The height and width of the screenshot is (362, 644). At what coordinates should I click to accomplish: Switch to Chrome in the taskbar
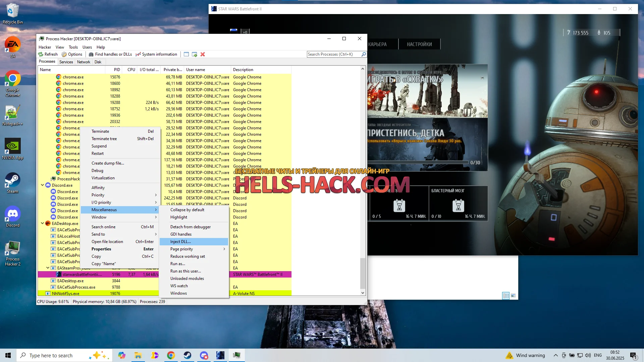click(x=171, y=355)
